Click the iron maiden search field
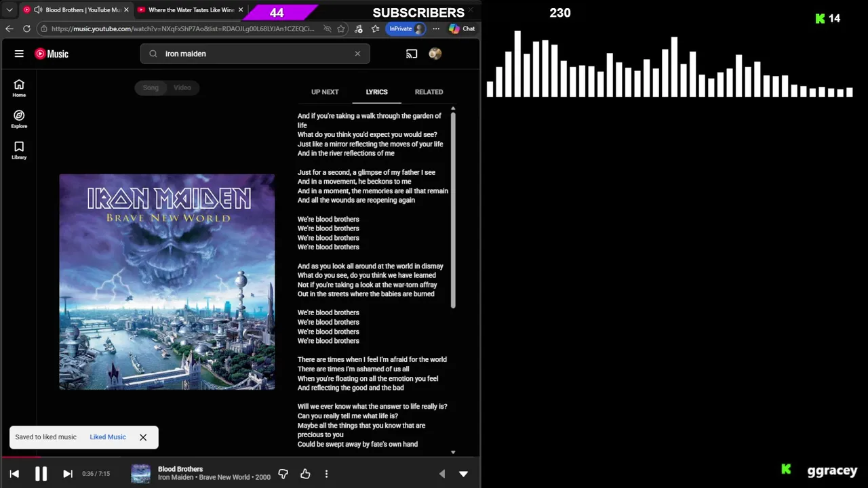The width and height of the screenshot is (868, 488). (x=255, y=54)
